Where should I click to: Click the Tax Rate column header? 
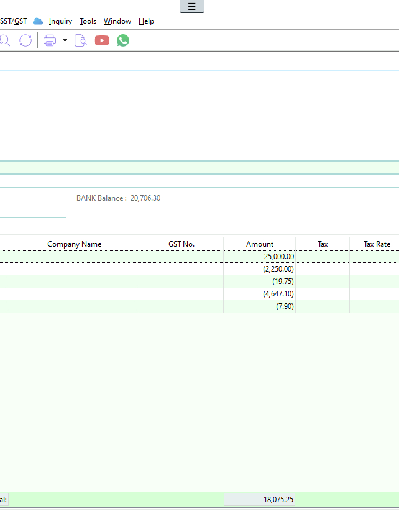(x=377, y=244)
